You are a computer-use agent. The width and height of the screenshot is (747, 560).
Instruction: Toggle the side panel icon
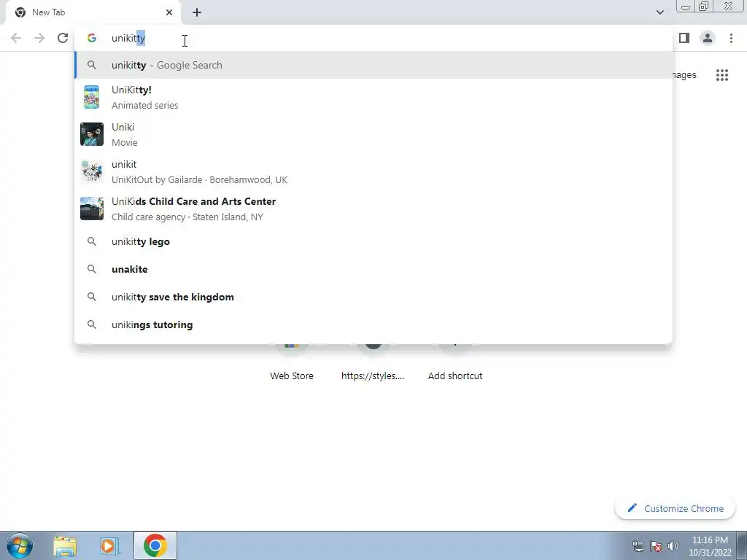pyautogui.click(x=684, y=38)
